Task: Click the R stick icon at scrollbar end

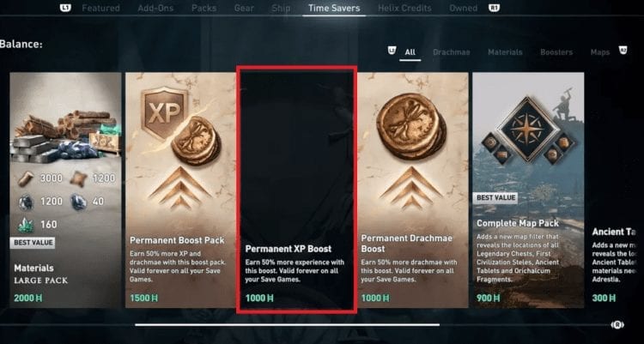Action: click(x=617, y=325)
